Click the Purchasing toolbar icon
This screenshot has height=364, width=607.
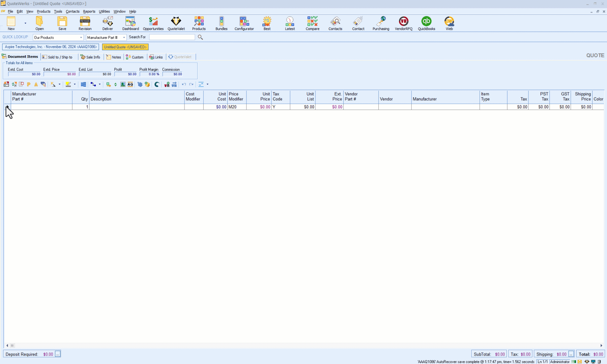381,23
